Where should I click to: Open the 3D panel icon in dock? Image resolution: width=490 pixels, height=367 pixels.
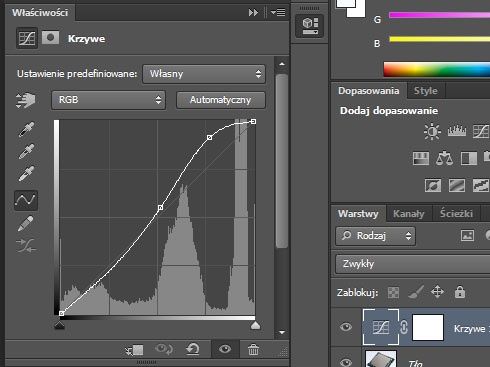click(x=310, y=26)
